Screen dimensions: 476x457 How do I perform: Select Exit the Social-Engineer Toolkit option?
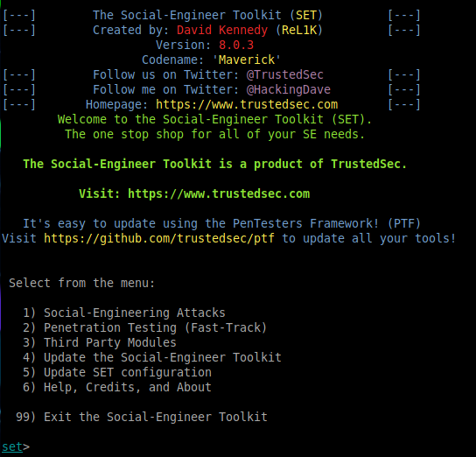(142, 418)
